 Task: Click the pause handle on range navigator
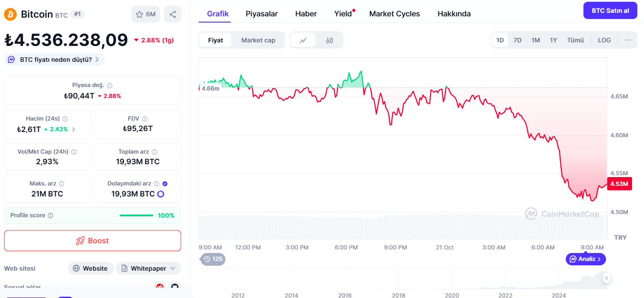coord(606,278)
